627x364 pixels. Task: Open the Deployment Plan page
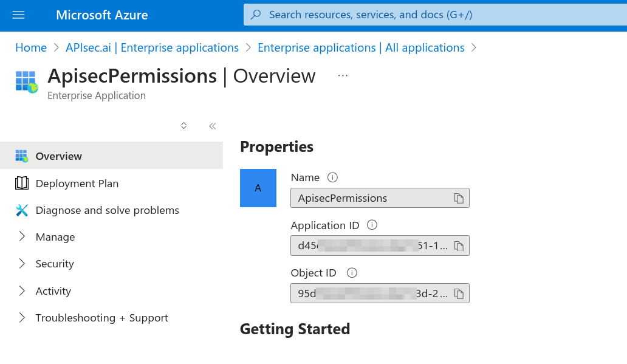point(77,184)
